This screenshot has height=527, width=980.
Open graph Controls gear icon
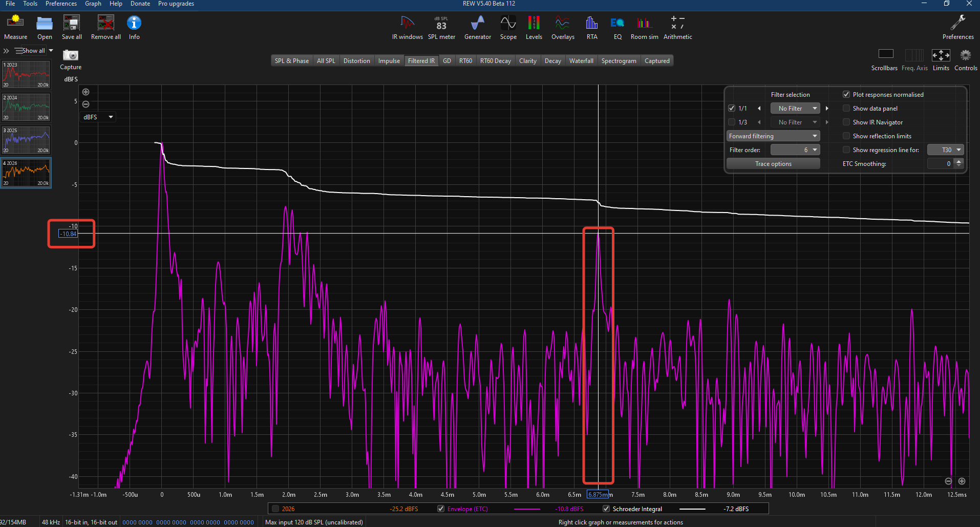pyautogui.click(x=965, y=56)
